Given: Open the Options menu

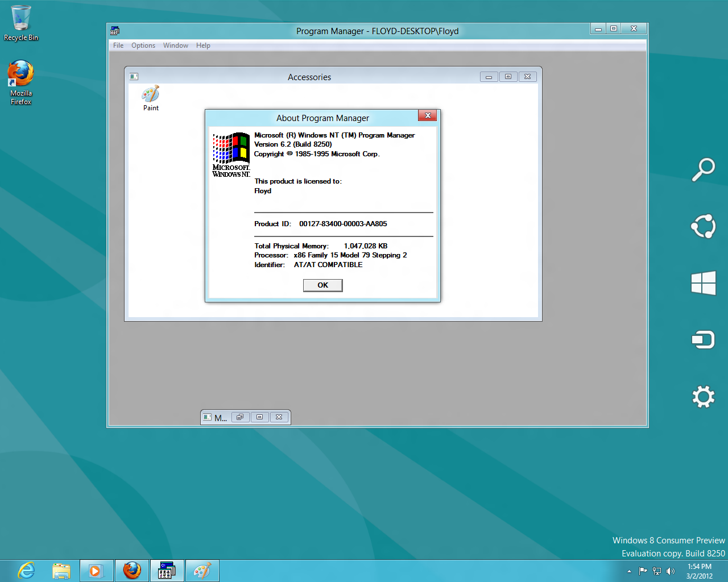Looking at the screenshot, I should tap(143, 45).
